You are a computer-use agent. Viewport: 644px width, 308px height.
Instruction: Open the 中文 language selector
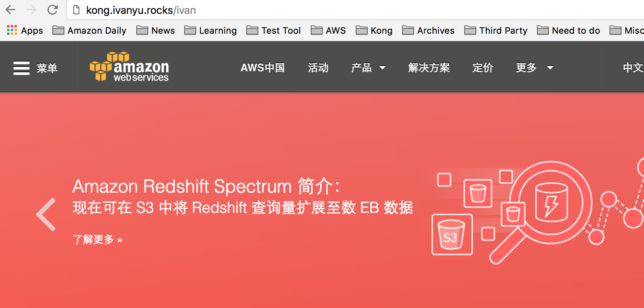[633, 67]
